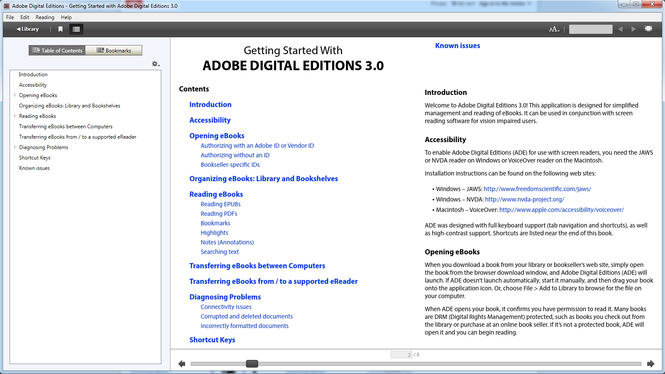Viewport: 665px width, 374px height.
Task: Open the nvda-project.org link
Action: pos(524,199)
